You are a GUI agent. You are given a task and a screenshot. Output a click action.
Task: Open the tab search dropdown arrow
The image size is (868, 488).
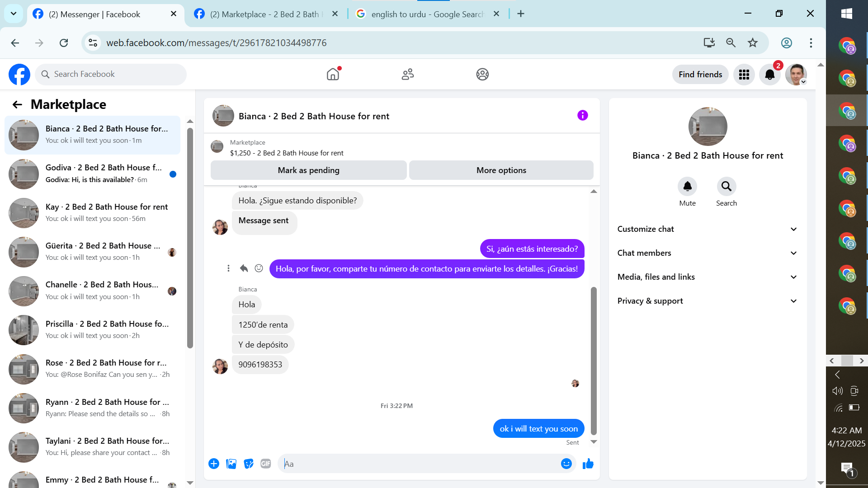tap(14, 14)
